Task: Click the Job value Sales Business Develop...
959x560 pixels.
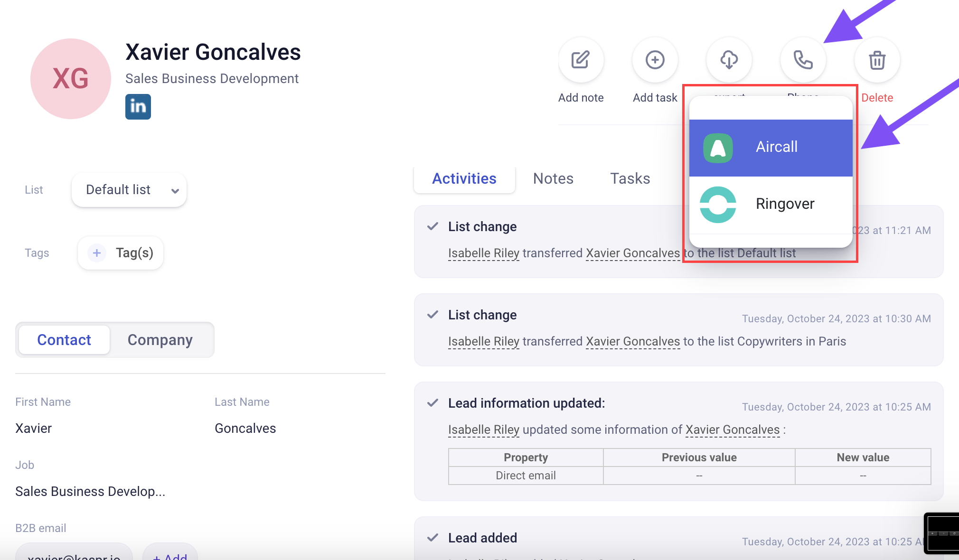Action: (90, 491)
